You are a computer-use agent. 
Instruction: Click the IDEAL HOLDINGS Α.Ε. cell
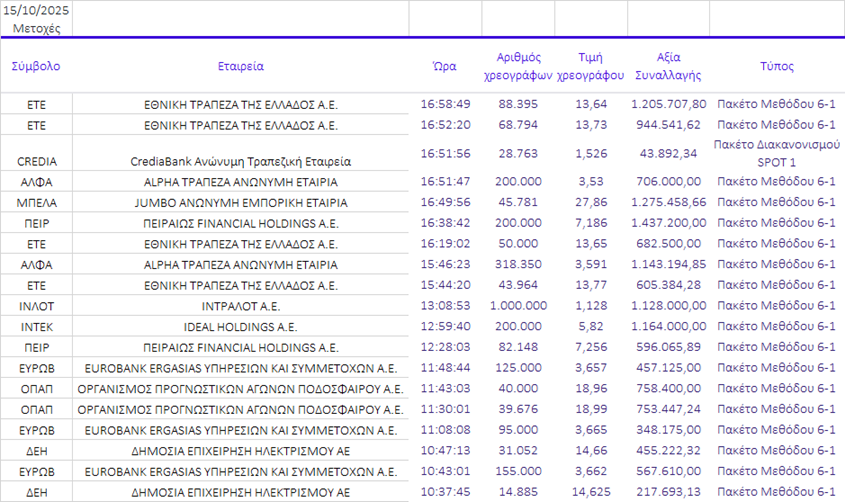coord(240,327)
